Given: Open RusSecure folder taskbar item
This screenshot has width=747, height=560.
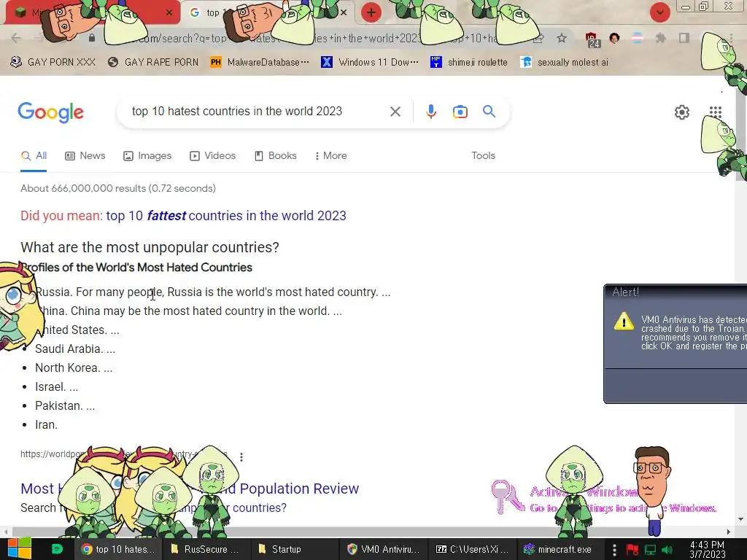Looking at the screenshot, I should [205, 549].
